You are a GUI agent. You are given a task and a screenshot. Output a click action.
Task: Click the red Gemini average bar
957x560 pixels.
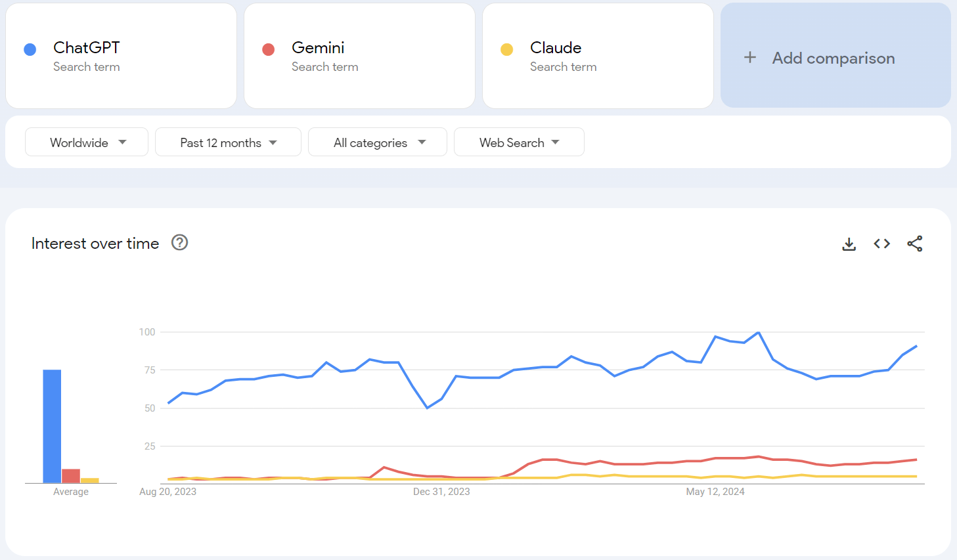tap(71, 476)
